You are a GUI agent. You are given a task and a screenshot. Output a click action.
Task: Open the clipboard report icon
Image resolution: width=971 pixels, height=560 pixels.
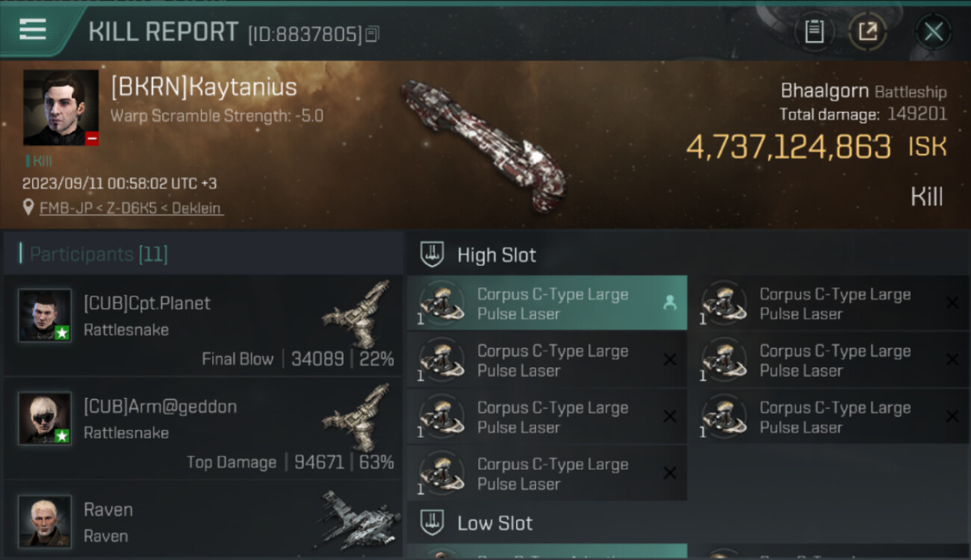pyautogui.click(x=814, y=31)
